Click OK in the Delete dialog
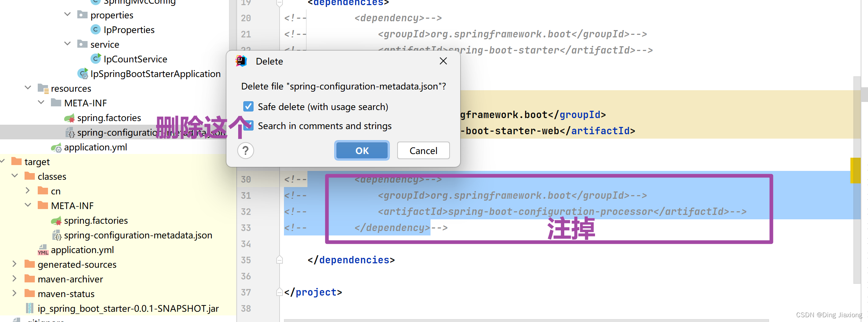The width and height of the screenshot is (868, 322). [x=362, y=150]
